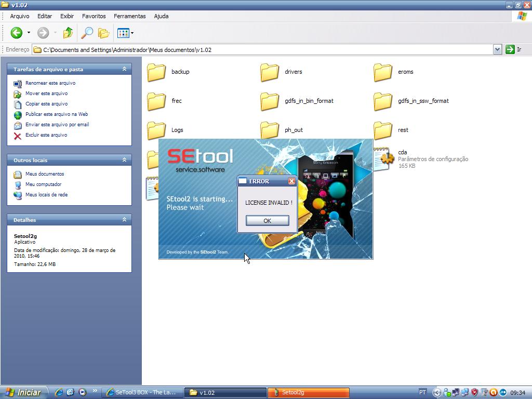The image size is (532, 399).
Task: Click the email envelope icon
Action: [18, 125]
